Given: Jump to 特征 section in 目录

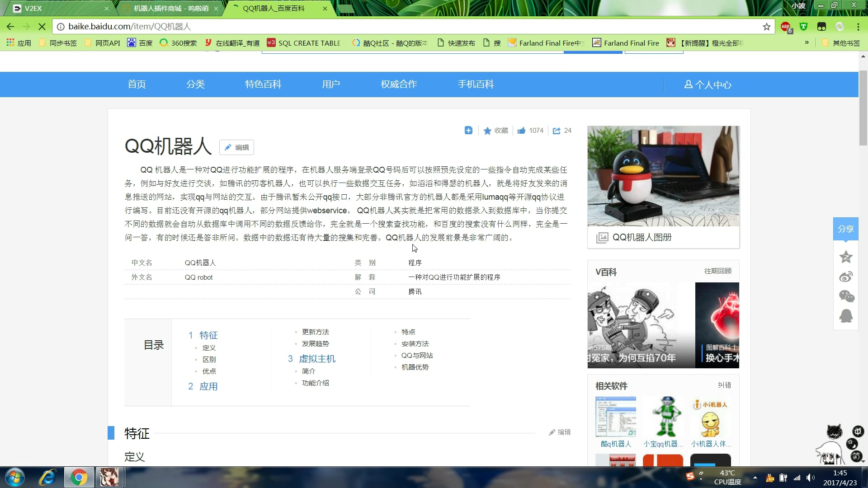Looking at the screenshot, I should click(x=208, y=335).
